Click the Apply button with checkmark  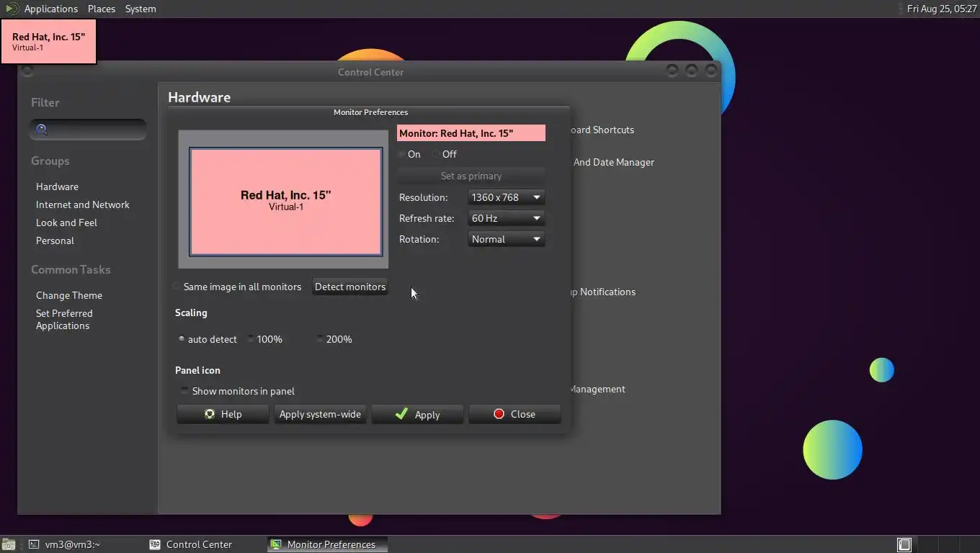417,414
